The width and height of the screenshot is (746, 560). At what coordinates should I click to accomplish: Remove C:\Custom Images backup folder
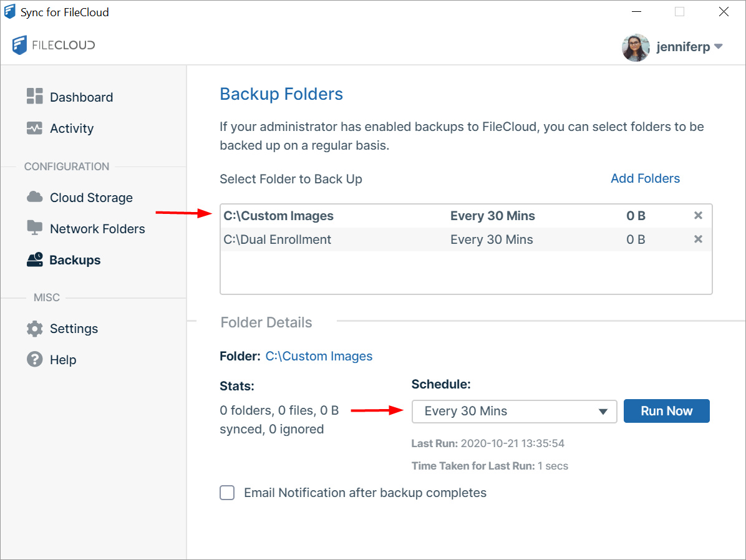tap(698, 216)
